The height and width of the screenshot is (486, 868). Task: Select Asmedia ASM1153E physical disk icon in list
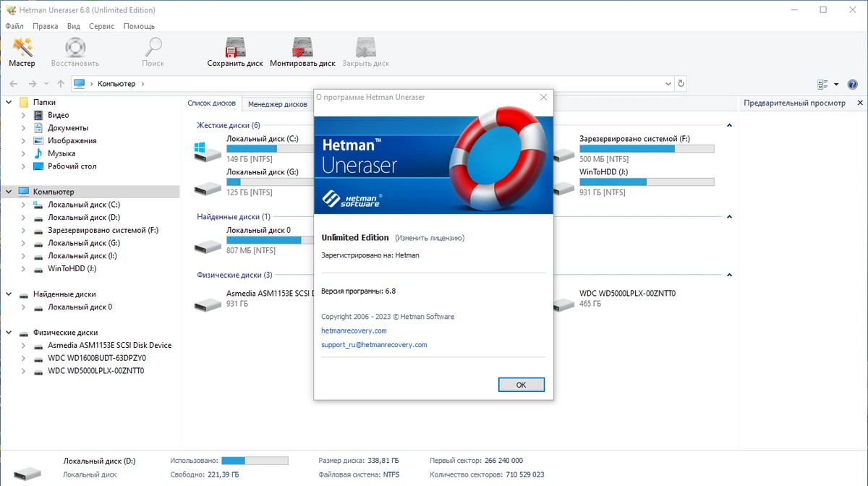[x=208, y=304]
